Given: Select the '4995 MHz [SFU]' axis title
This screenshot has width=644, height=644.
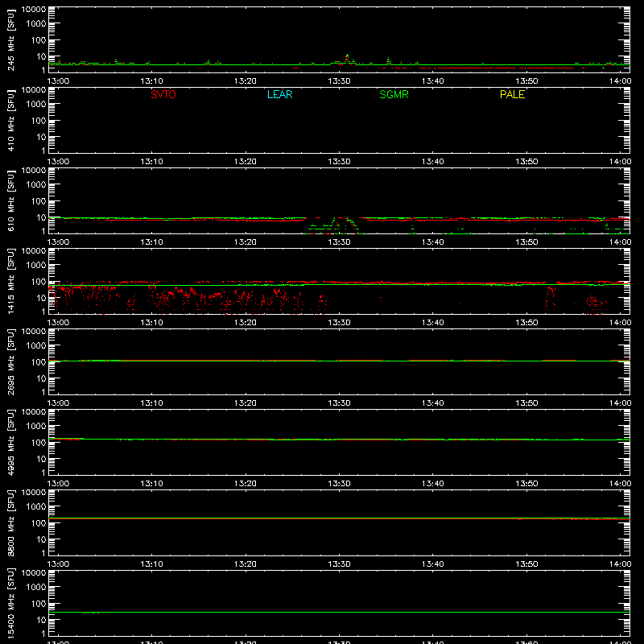Looking at the screenshot, I should point(10,442).
